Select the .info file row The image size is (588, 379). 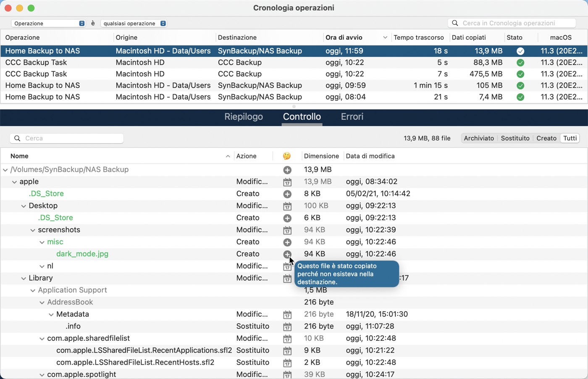294,326
